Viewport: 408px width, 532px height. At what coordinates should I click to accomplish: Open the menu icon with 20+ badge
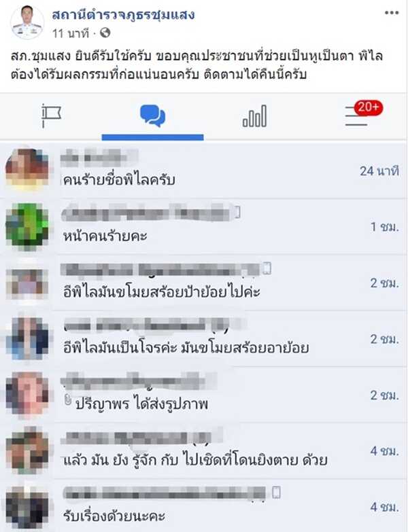coord(356,116)
